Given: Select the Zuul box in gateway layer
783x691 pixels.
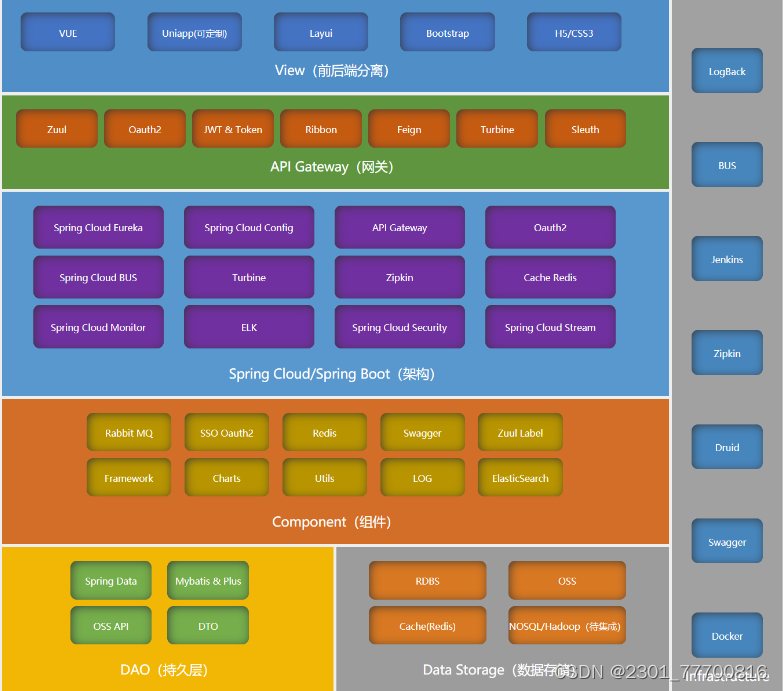Looking at the screenshot, I should point(57,129).
